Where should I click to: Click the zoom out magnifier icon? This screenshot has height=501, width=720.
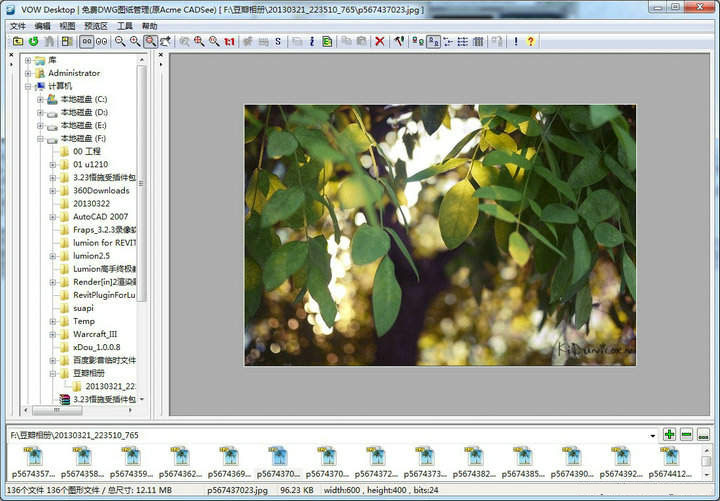120,41
